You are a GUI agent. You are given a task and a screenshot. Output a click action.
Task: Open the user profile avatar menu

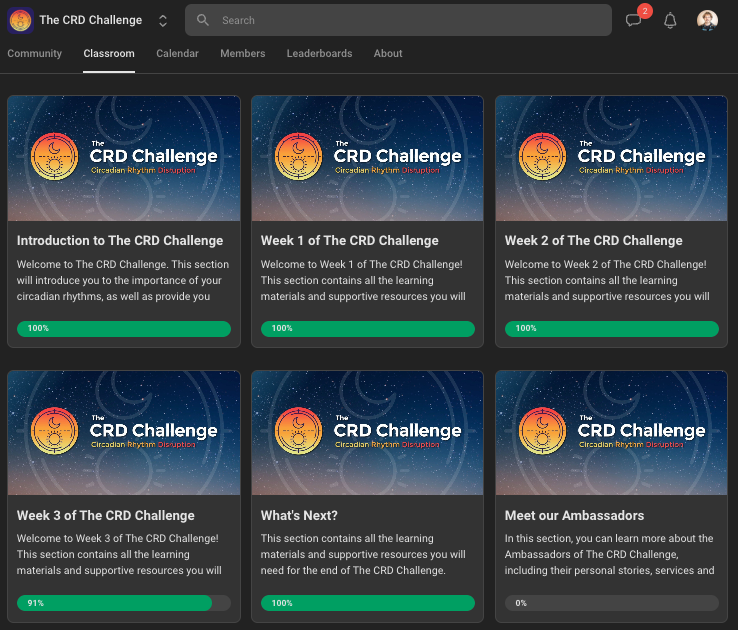(x=707, y=21)
